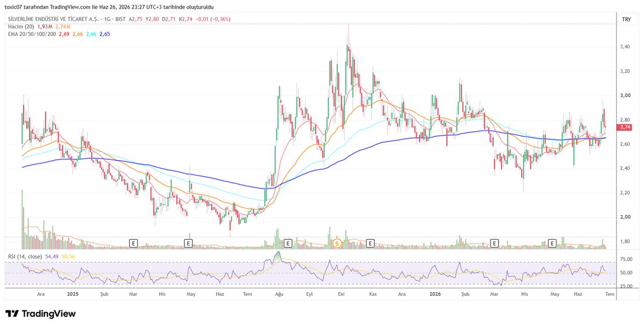This screenshot has height=327, width=644.
Task: Click the -0,01 (-0,36%) change value
Action: 212,19
